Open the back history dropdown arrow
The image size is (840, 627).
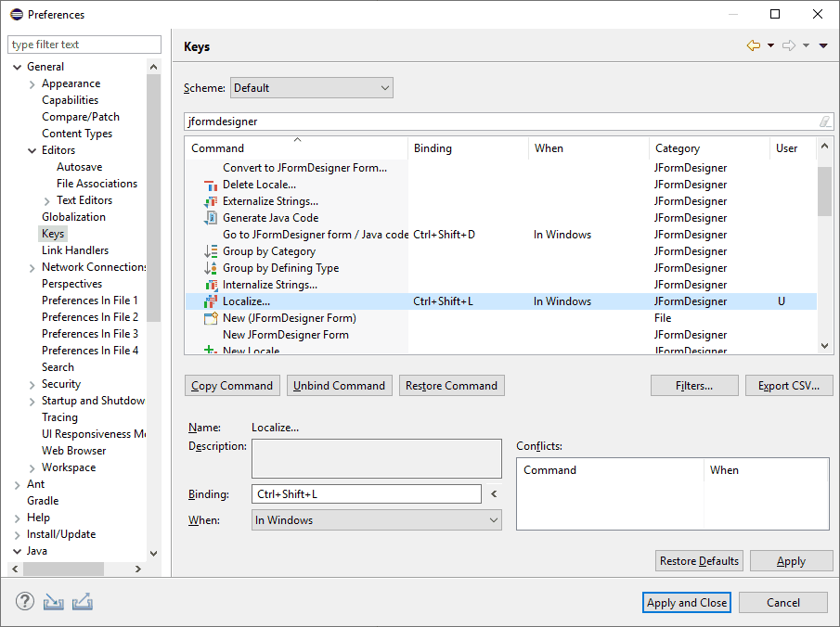pos(771,45)
